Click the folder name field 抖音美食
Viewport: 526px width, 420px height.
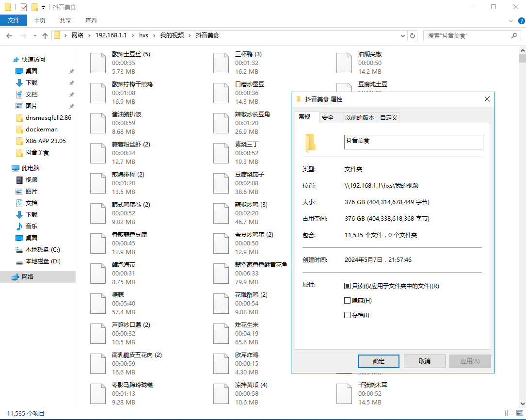414,142
